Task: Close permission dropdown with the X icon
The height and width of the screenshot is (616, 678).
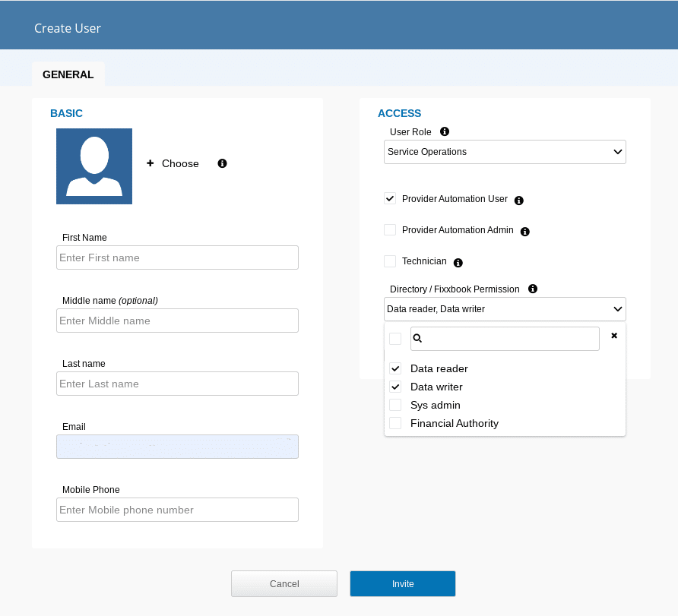Action: click(614, 335)
